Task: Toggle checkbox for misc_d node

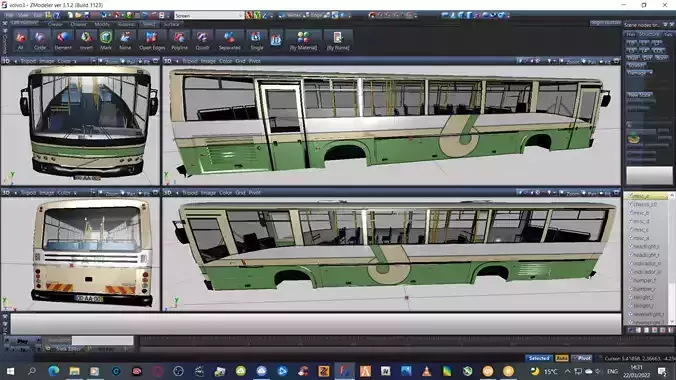Action: click(630, 221)
